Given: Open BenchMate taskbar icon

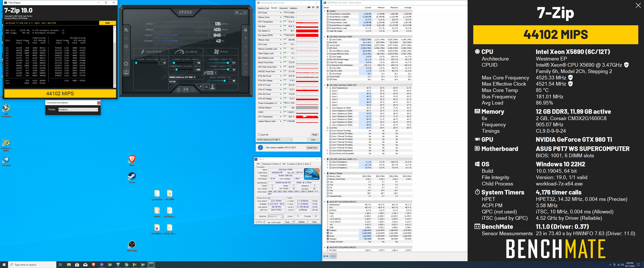Looking at the screenshot, I should point(135,264).
